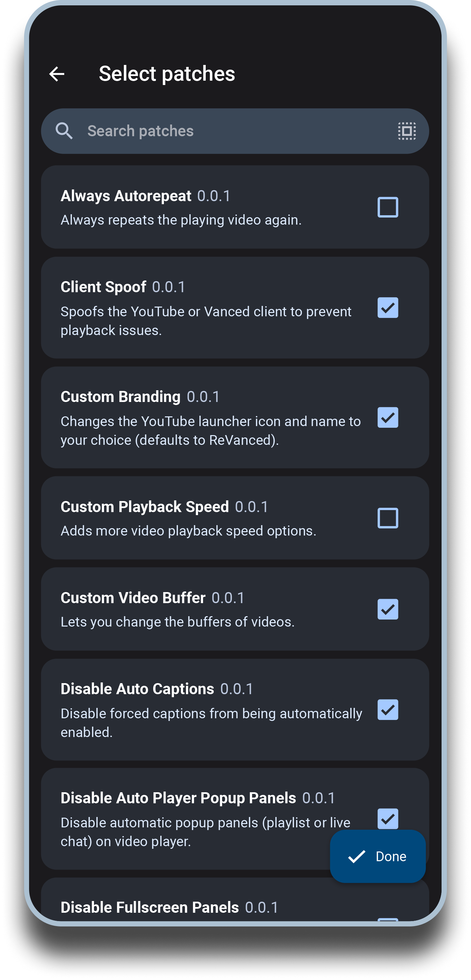Tap the Select patches header title
This screenshot has width=471, height=980.
167,74
